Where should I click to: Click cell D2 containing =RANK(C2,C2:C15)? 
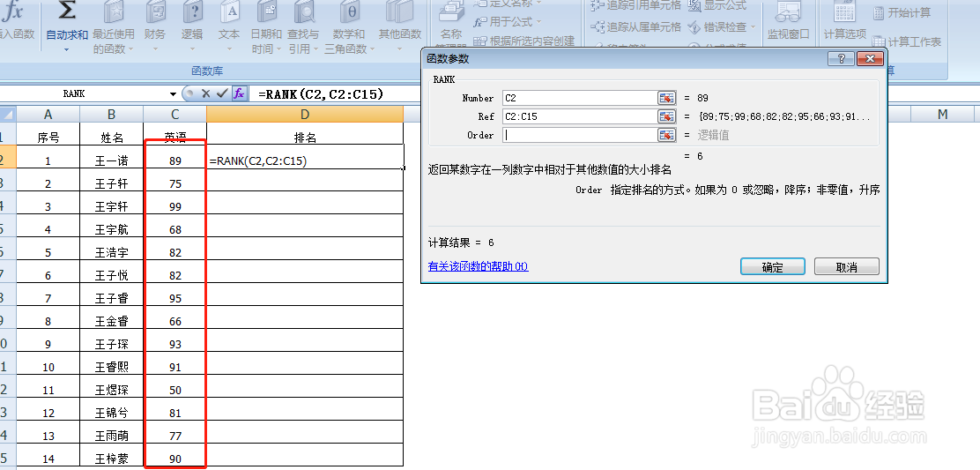tap(305, 157)
